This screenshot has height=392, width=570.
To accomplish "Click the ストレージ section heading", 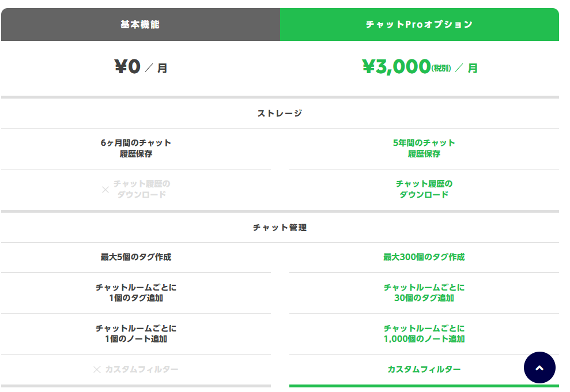I will coord(280,114).
